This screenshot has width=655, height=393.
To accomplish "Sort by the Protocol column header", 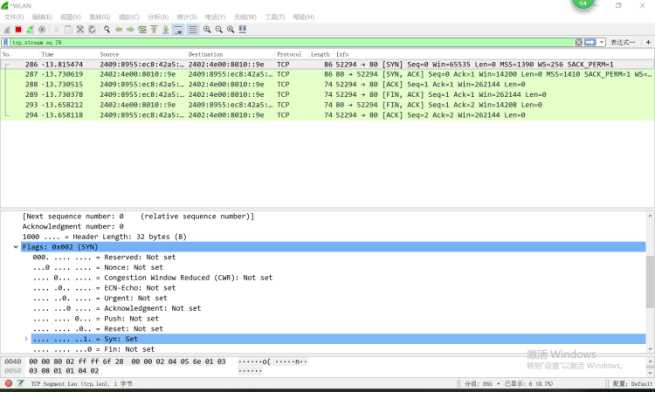I will (289, 54).
